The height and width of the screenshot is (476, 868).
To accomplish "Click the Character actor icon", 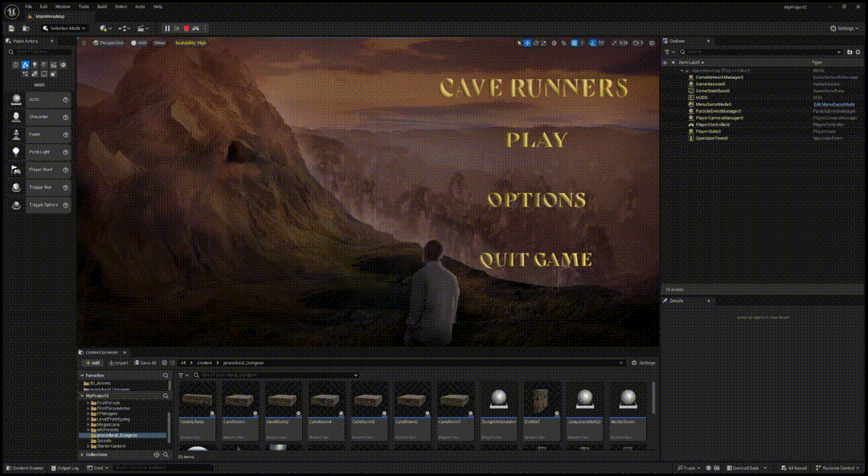I will pos(16,117).
